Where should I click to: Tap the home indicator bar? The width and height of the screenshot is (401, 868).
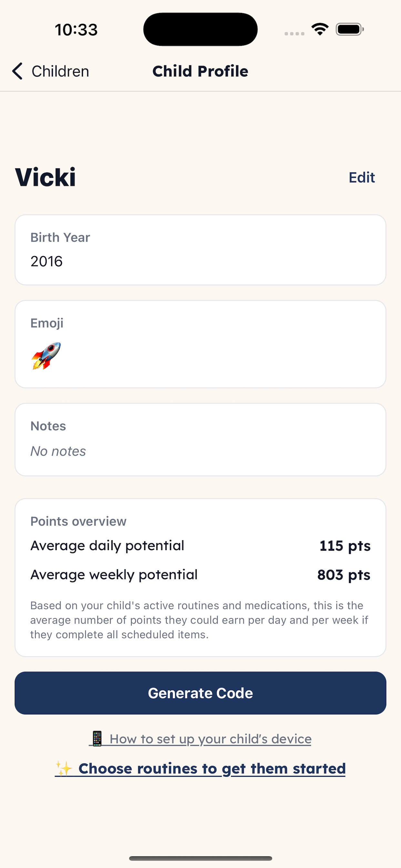200,858
